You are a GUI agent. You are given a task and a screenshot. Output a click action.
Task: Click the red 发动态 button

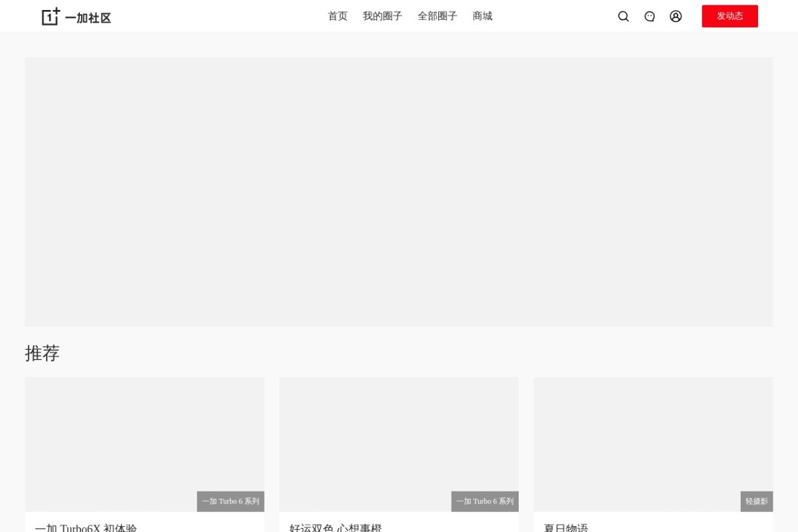coord(730,16)
